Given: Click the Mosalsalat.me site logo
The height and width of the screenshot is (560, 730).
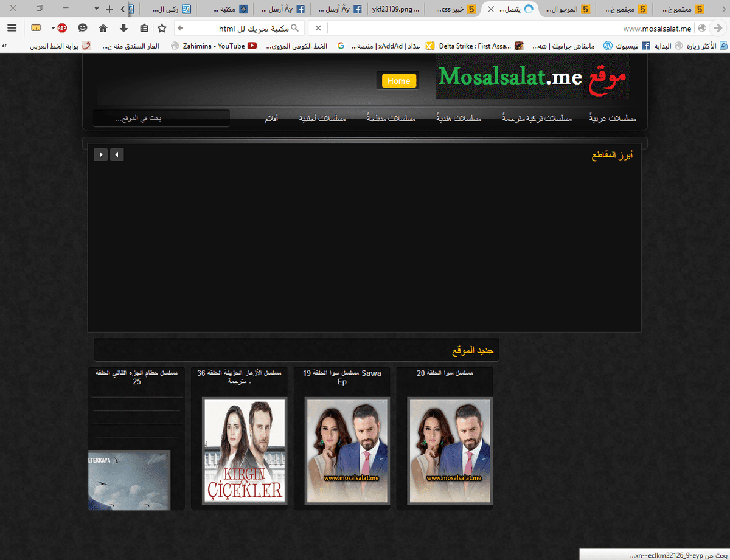Looking at the screenshot, I should pos(533,78).
